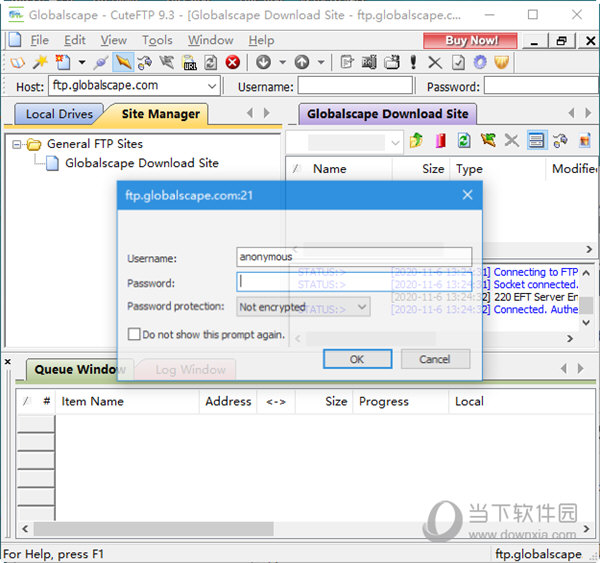This screenshot has height=563, width=600.
Task: Switch to the Queue Window tab
Action: click(79, 369)
